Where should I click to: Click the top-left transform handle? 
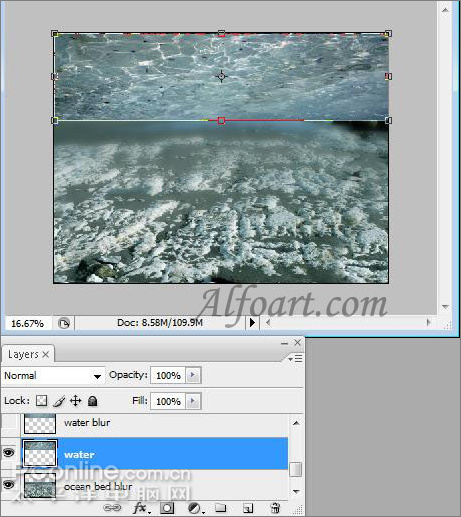[x=55, y=34]
